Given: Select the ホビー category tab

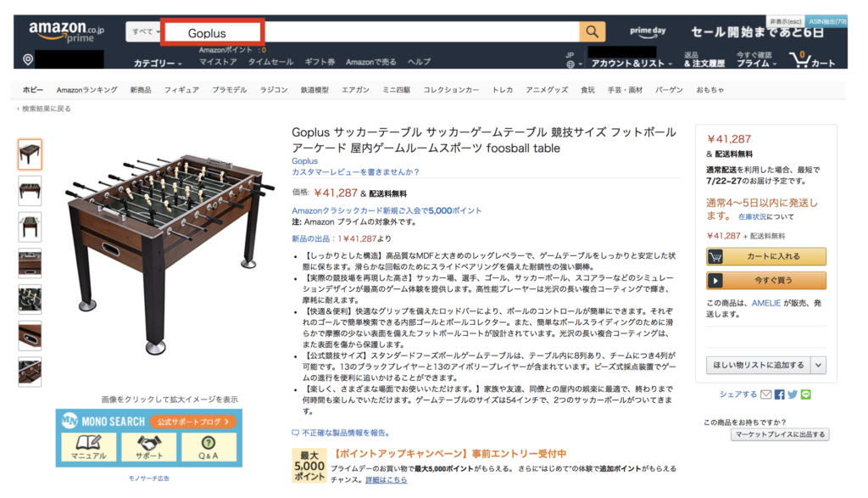Looking at the screenshot, I should [x=33, y=90].
